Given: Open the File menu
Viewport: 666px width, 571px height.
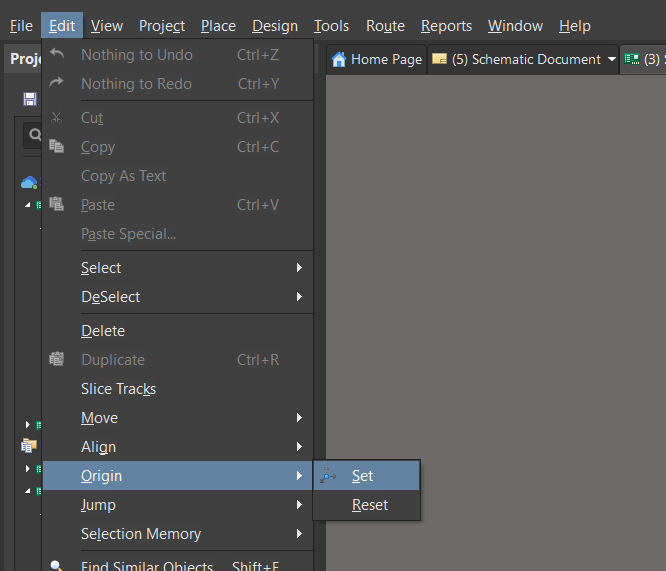Looking at the screenshot, I should [21, 26].
